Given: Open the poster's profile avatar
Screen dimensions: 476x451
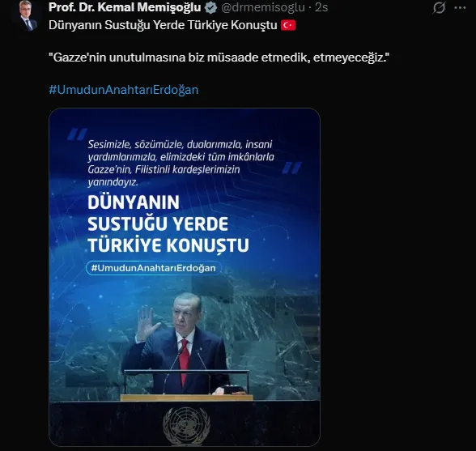Looking at the screenshot, I should [28, 15].
